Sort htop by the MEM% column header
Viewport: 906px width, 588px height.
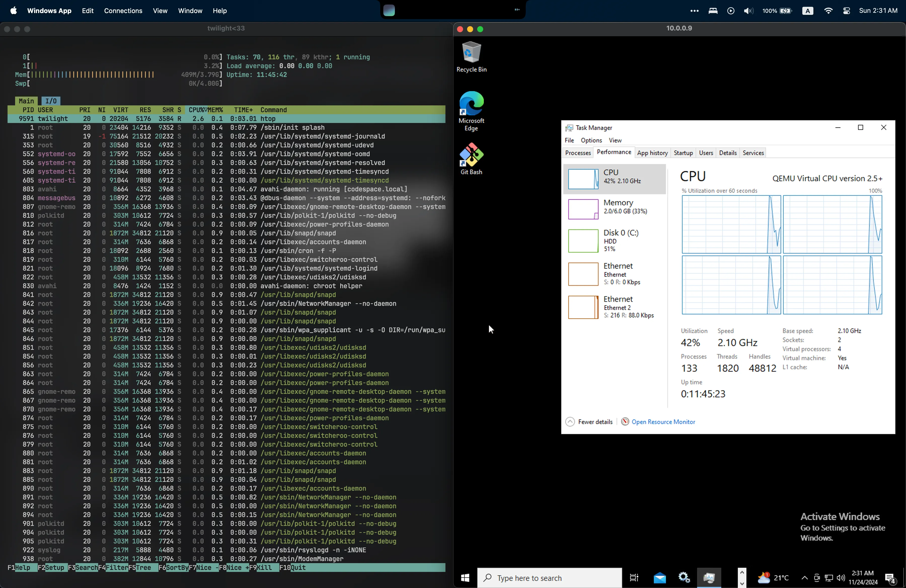tap(215, 110)
